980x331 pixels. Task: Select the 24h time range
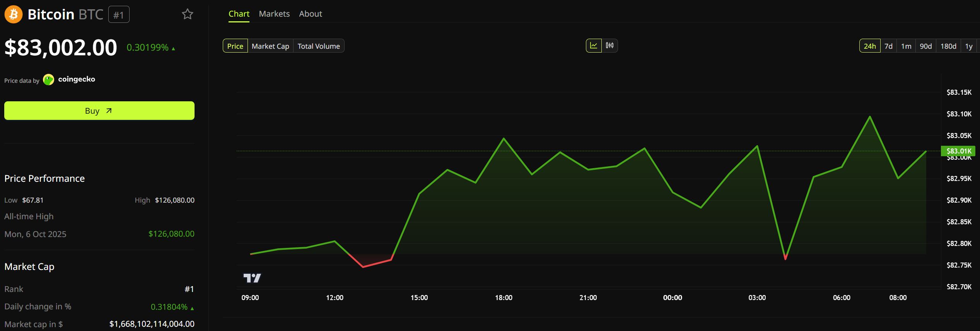(x=870, y=46)
